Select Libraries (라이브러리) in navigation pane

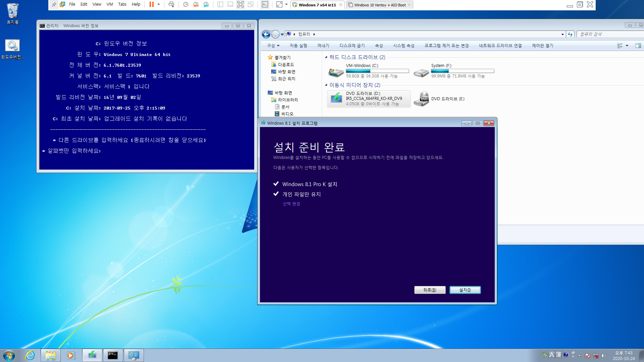point(284,100)
